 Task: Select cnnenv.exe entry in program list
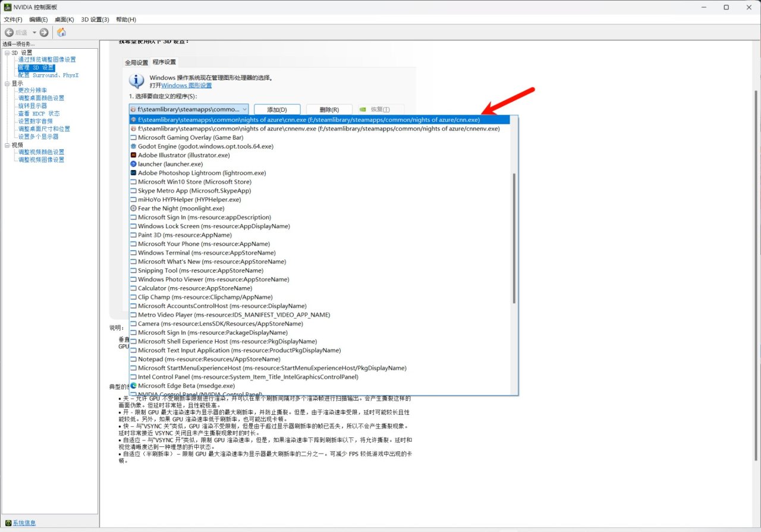coord(320,128)
